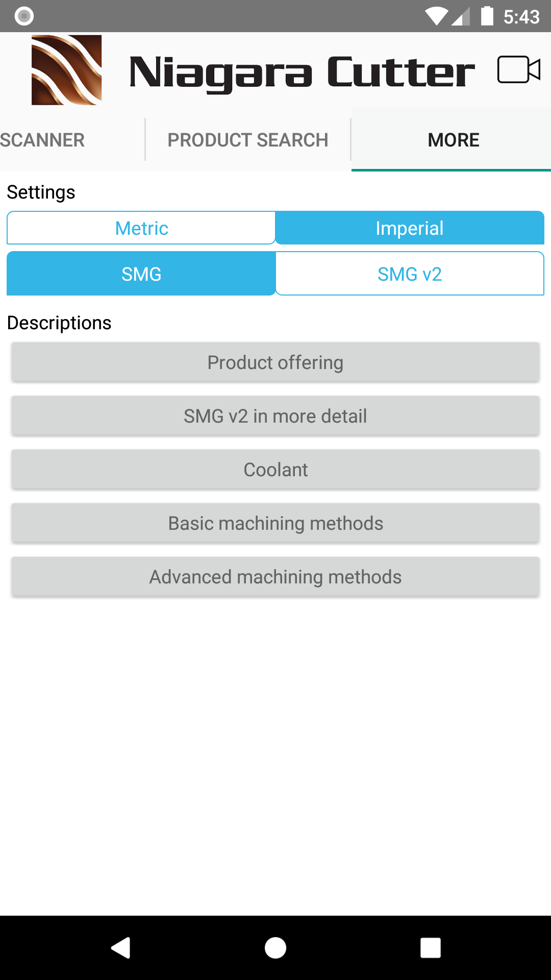Switch to SMG v2 option

coord(410,274)
